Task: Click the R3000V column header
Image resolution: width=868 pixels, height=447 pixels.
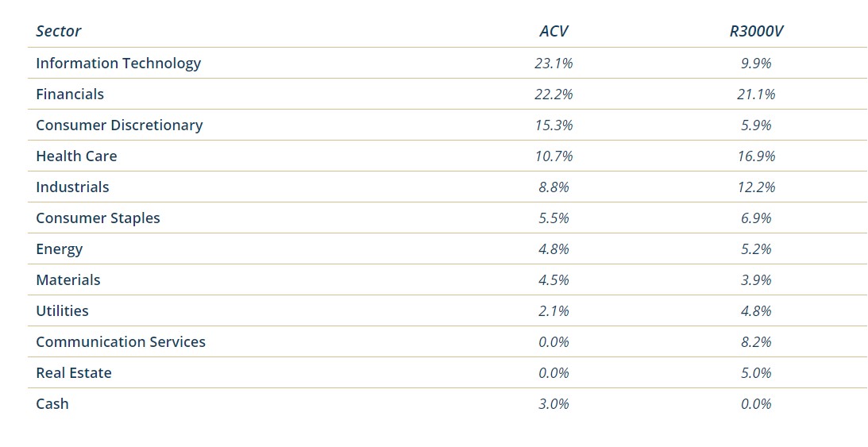Action: [x=756, y=32]
